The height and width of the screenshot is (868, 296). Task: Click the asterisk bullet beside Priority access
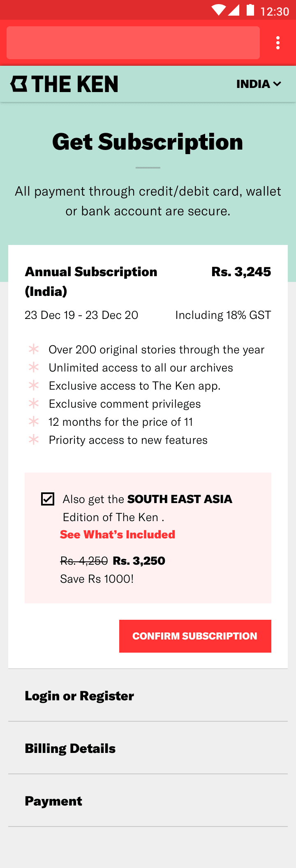[34, 439]
